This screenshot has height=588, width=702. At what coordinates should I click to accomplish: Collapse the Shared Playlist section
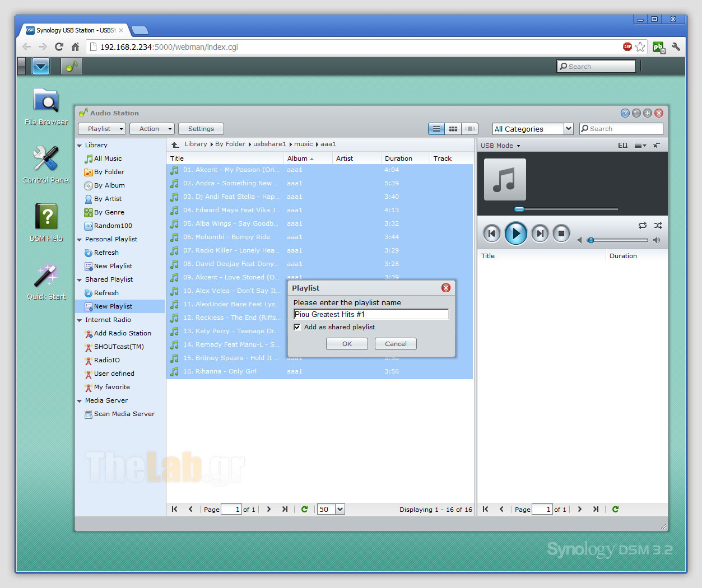tap(80, 280)
